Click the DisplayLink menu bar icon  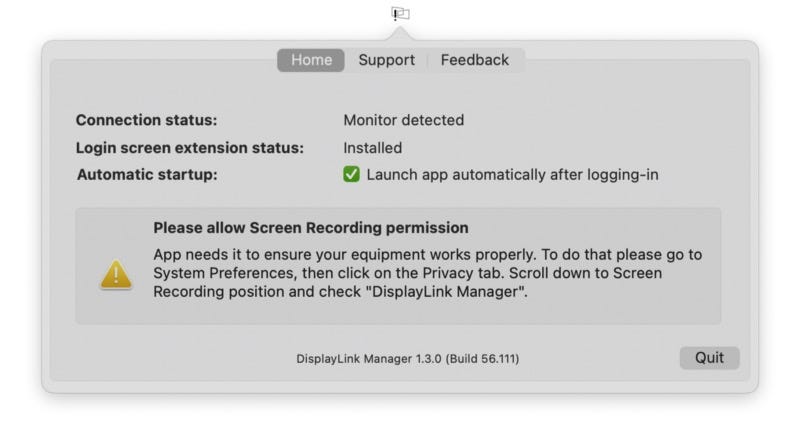click(x=401, y=14)
